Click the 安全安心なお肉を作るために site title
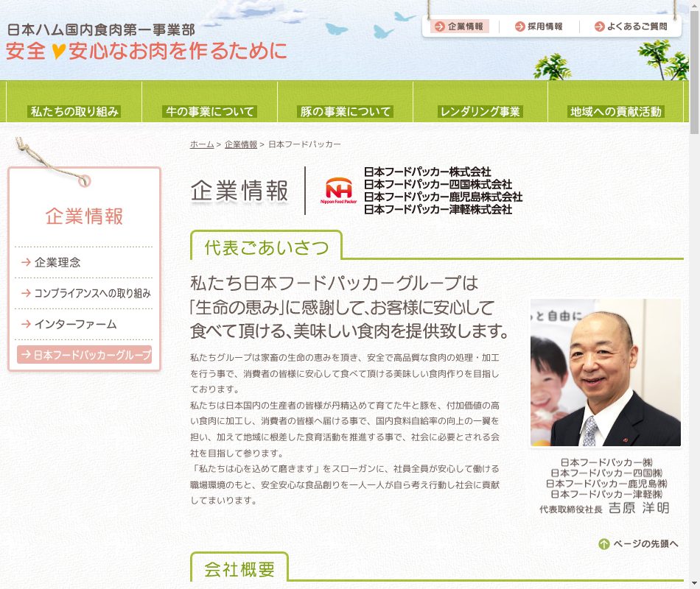Image resolution: width=700 pixels, height=589 pixels. tap(146, 51)
